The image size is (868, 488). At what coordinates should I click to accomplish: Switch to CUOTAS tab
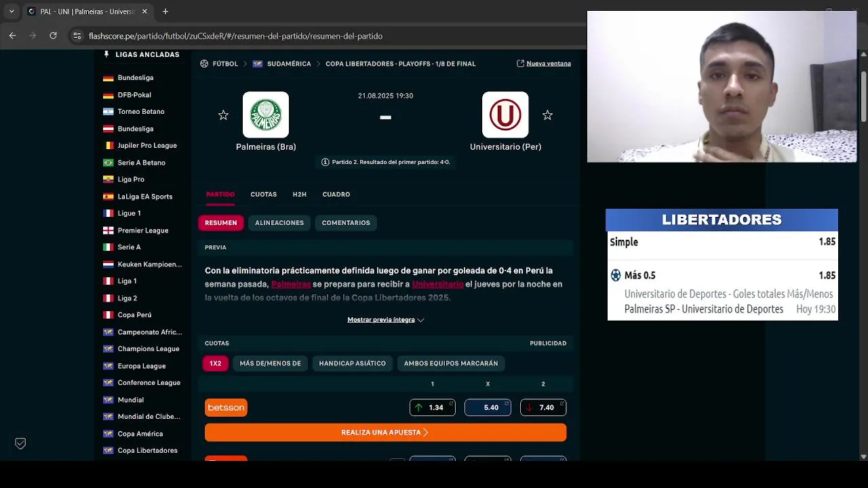[x=264, y=195]
